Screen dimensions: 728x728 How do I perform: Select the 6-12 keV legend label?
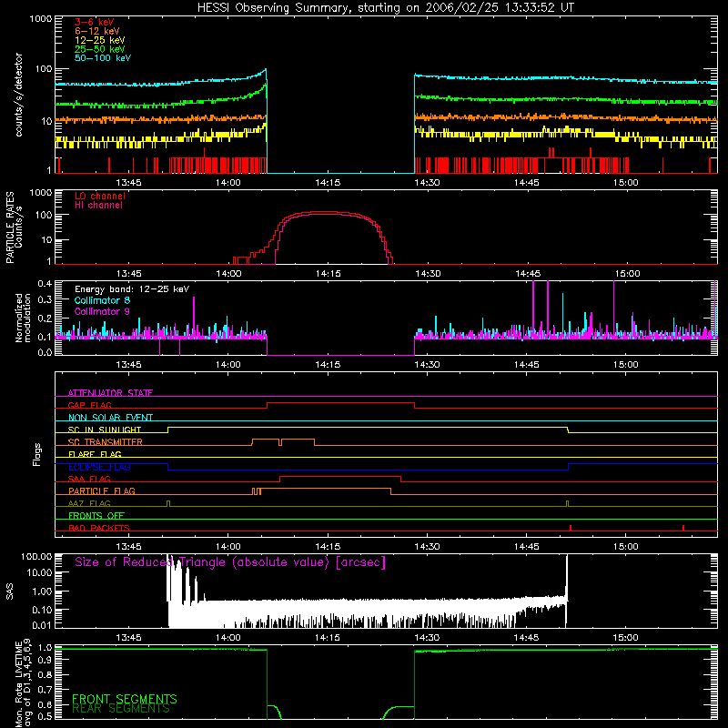click(97, 31)
